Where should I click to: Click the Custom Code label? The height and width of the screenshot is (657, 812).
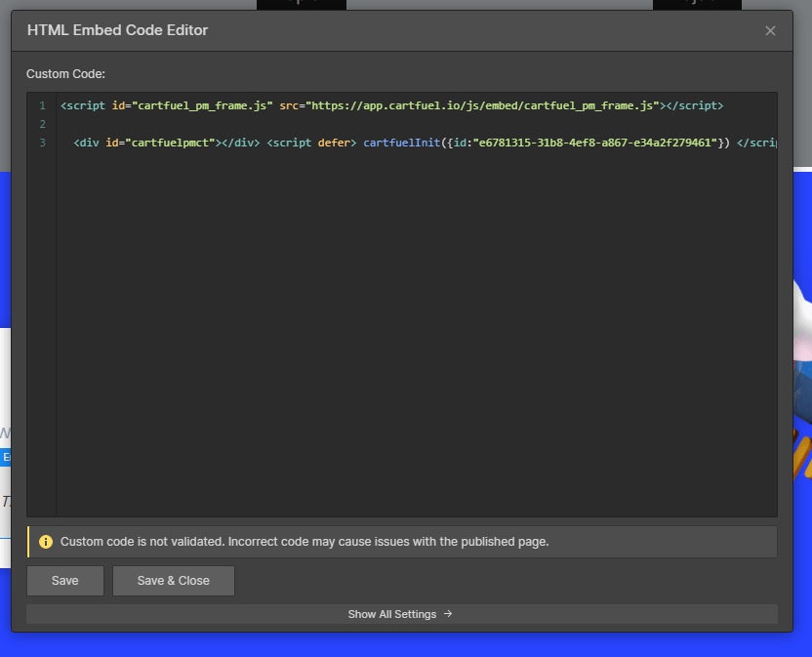coord(65,74)
